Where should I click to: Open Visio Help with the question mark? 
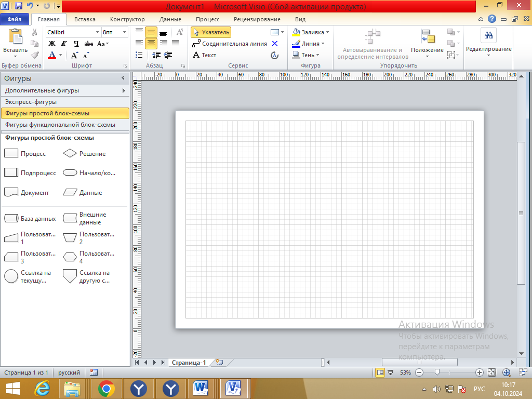[492, 19]
